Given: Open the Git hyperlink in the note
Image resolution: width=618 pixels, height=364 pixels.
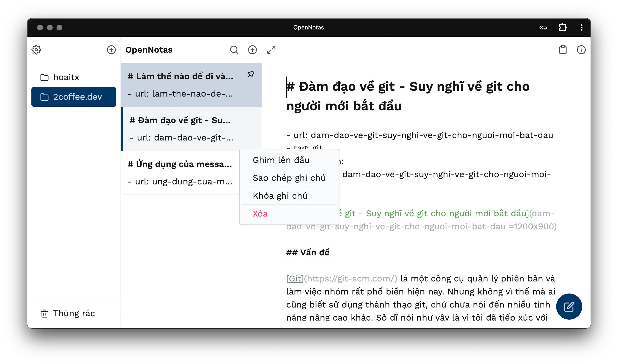Looking at the screenshot, I should 295,279.
